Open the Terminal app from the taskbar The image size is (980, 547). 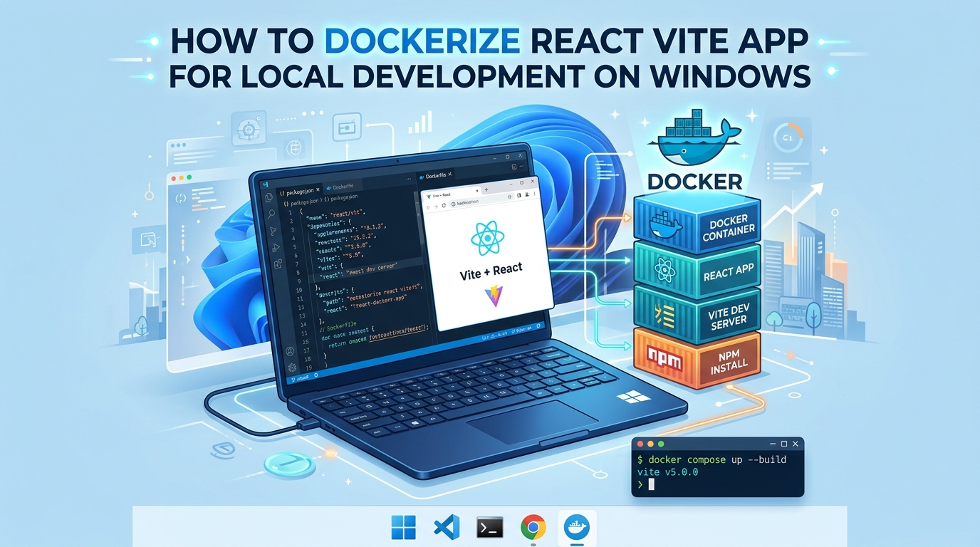click(490, 528)
